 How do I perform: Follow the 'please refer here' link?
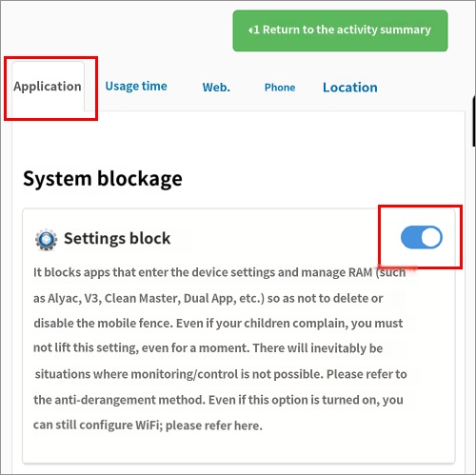click(x=214, y=426)
